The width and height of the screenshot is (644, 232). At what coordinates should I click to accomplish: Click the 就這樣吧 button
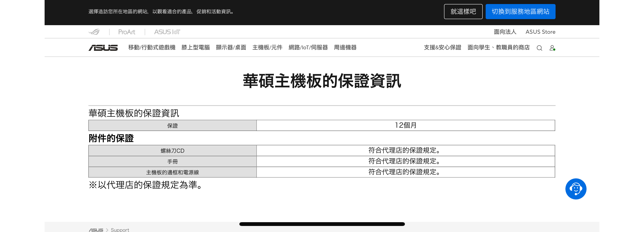point(463,12)
